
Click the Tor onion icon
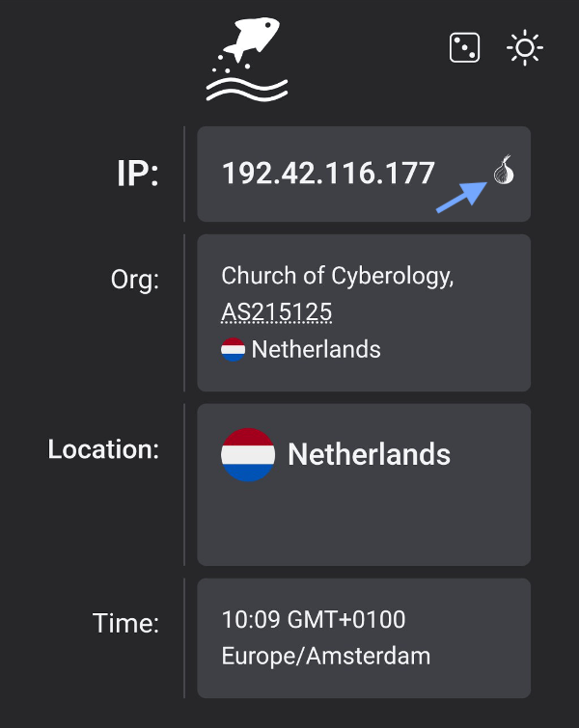point(503,172)
